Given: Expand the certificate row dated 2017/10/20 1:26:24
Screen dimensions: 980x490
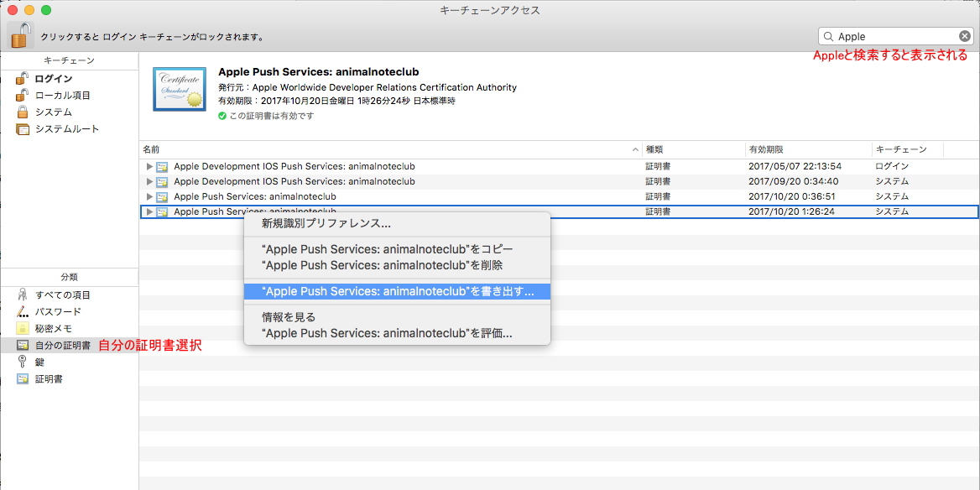Looking at the screenshot, I should (x=149, y=212).
